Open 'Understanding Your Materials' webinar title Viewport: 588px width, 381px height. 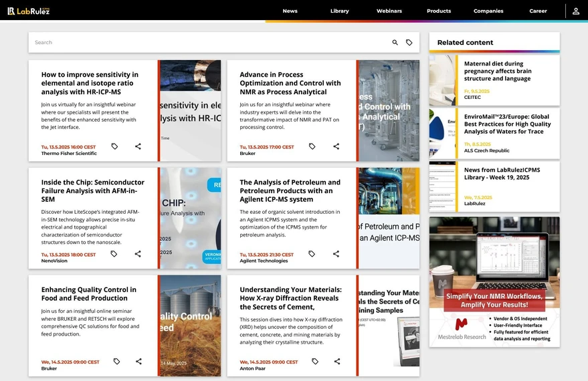coord(290,298)
